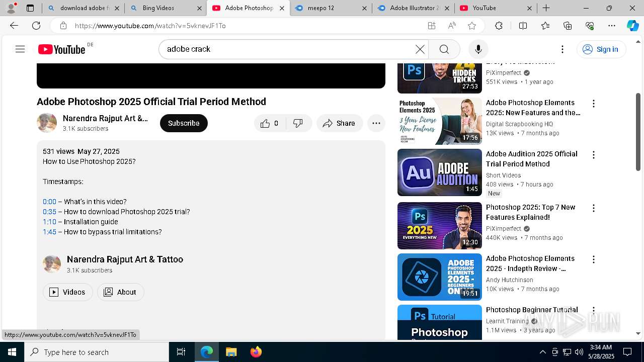Open Photoshop Beginner Tutorial video title
Image resolution: width=644 pixels, height=362 pixels.
(532, 310)
